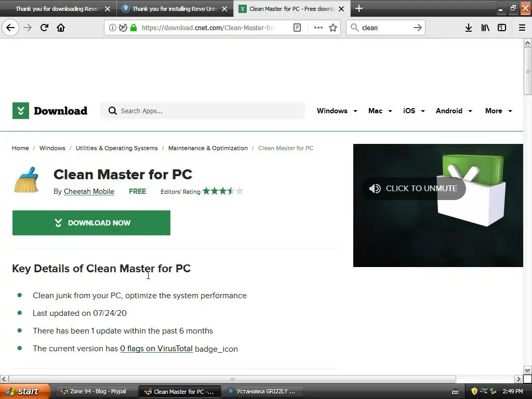
Task: Click the Editors' Rating stars
Action: coord(222,191)
